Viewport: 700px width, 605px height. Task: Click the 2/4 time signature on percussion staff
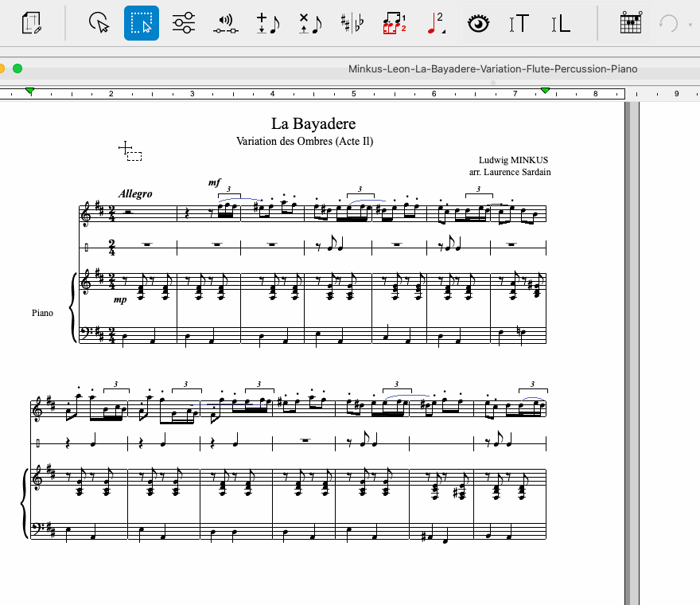(111, 248)
